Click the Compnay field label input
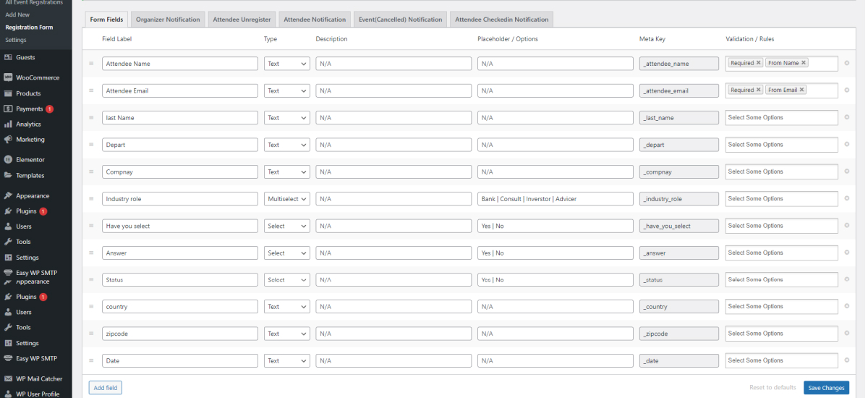This screenshot has height=398, width=868. 179,172
